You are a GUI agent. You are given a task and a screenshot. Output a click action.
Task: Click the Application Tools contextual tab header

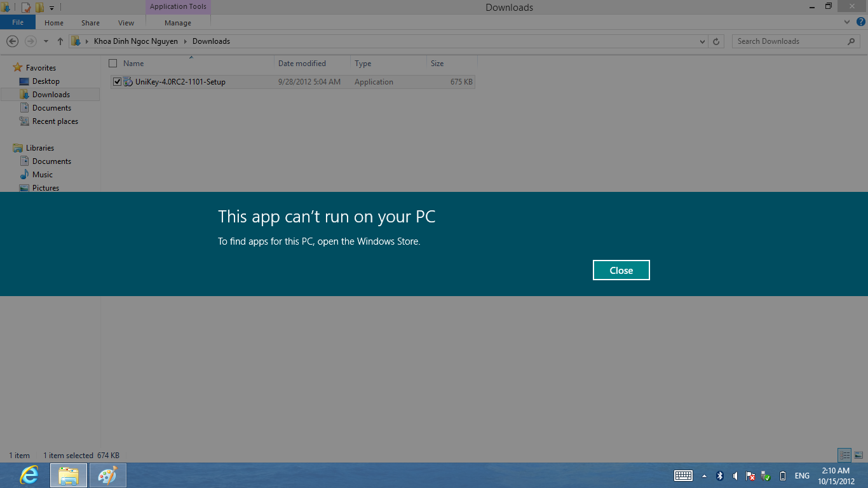(178, 7)
